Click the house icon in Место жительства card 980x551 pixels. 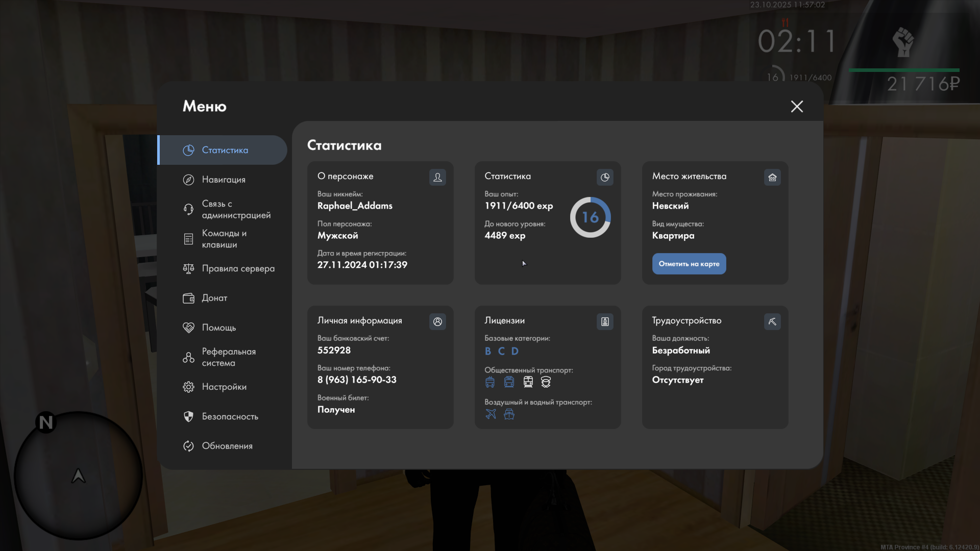772,177
